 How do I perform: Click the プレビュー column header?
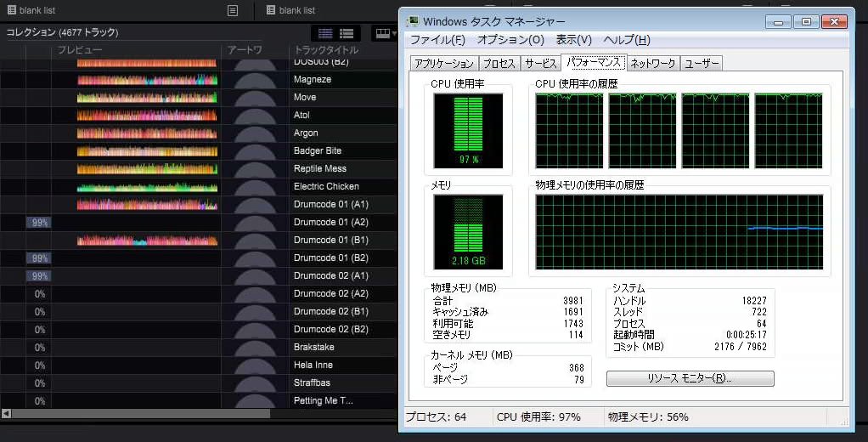point(80,50)
